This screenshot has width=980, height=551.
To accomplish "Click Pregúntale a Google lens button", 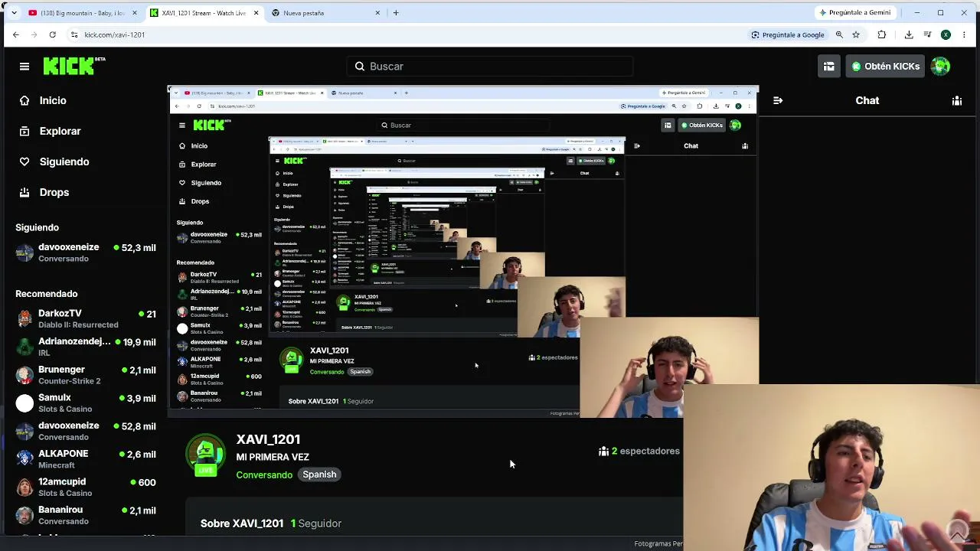I will [788, 34].
